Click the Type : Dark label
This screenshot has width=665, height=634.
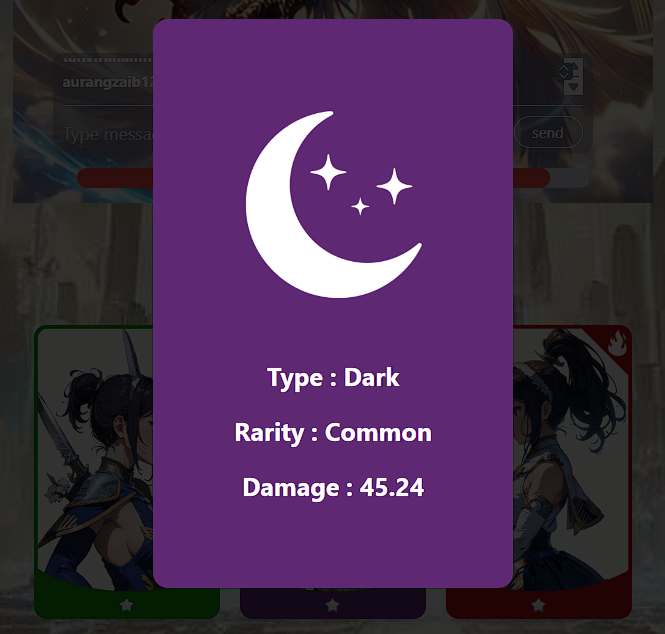pyautogui.click(x=333, y=377)
